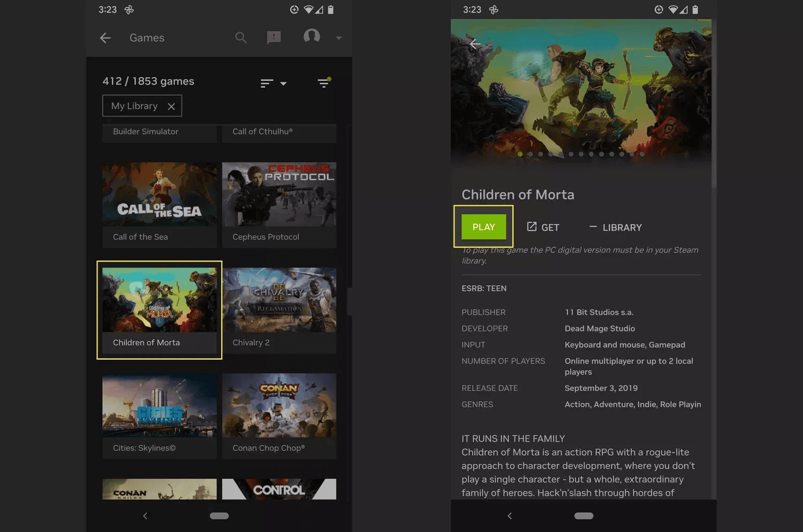Open the Chivalry 2 game tile
Viewport: 803px width, 532px height.
279,310
